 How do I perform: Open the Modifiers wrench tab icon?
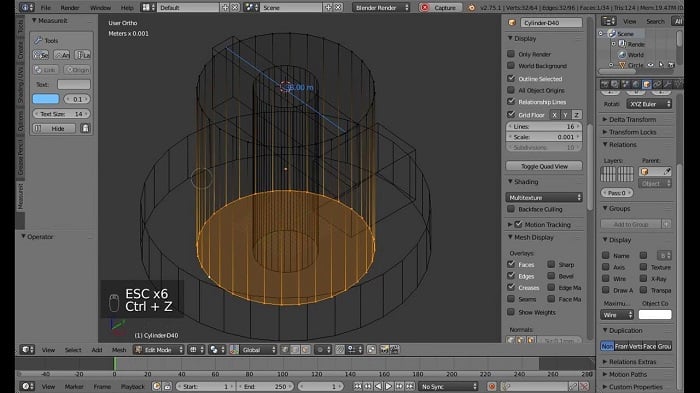pos(668,84)
